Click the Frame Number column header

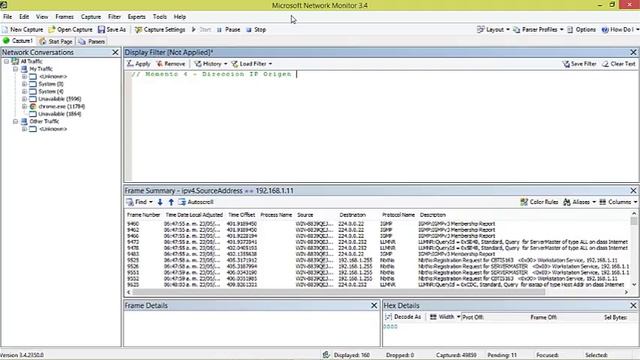pyautogui.click(x=143, y=215)
